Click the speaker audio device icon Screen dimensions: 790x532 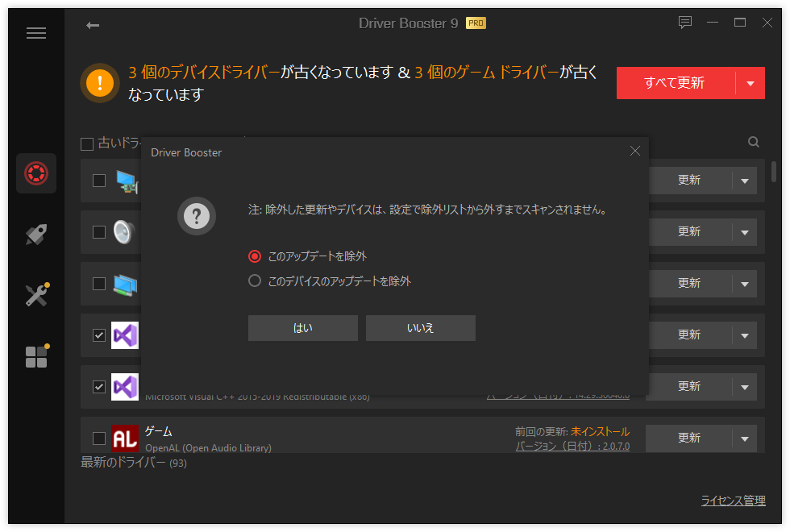coord(124,232)
